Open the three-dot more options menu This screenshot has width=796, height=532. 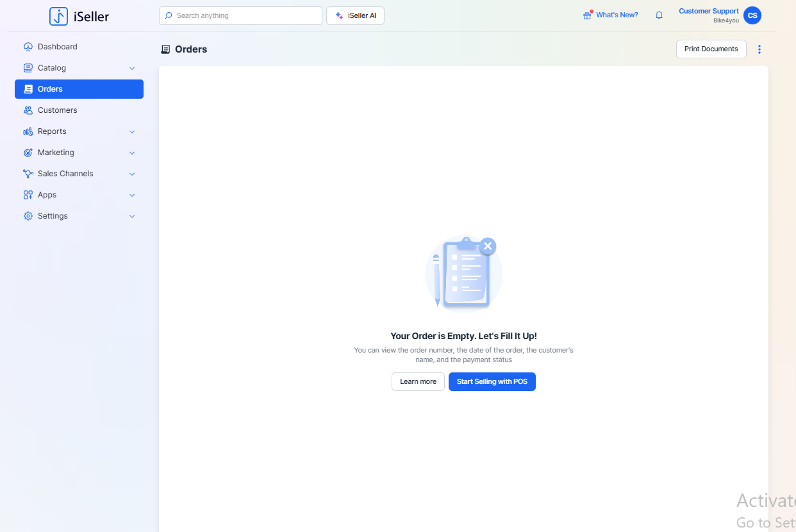pos(759,49)
